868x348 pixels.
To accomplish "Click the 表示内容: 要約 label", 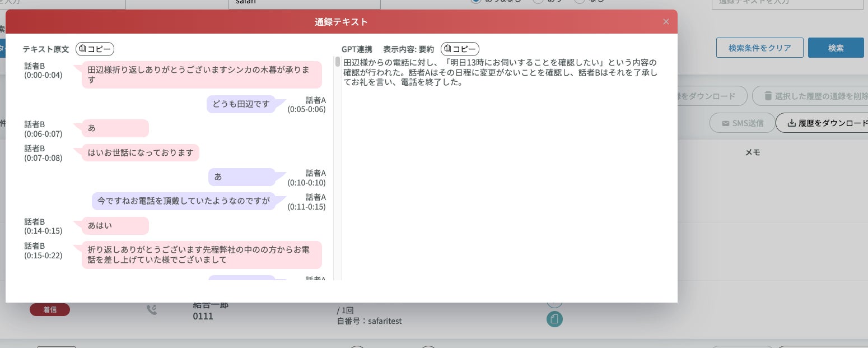I will (409, 49).
